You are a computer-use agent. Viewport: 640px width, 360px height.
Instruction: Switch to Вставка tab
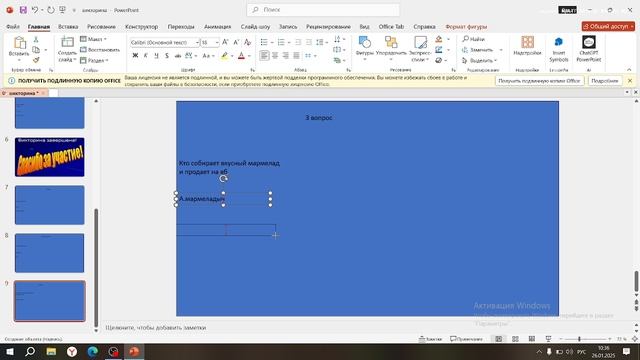pyautogui.click(x=68, y=27)
